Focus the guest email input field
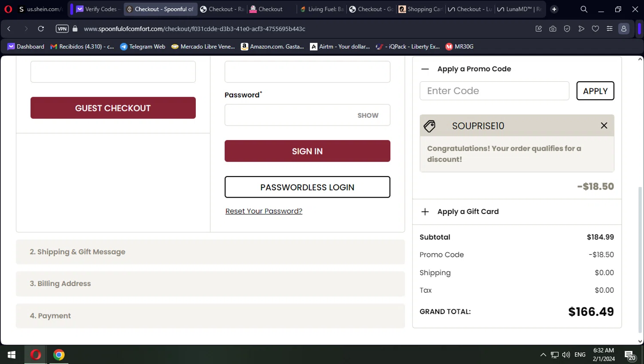This screenshot has height=364, width=644. pos(113,72)
